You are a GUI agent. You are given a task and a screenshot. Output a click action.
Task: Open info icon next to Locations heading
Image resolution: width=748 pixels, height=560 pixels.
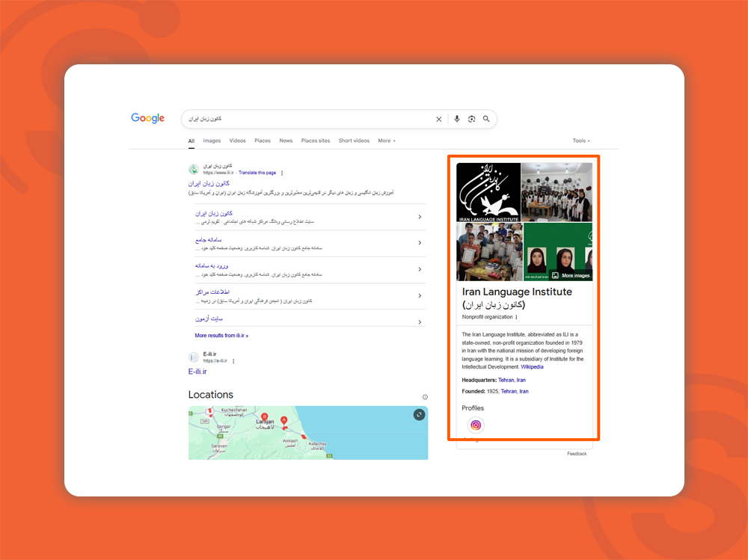[x=425, y=397]
